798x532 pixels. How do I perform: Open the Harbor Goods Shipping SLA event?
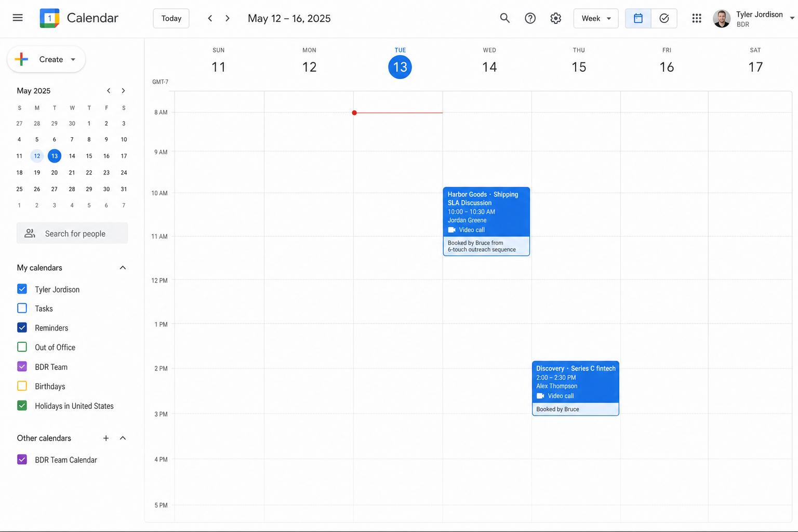pyautogui.click(x=486, y=221)
